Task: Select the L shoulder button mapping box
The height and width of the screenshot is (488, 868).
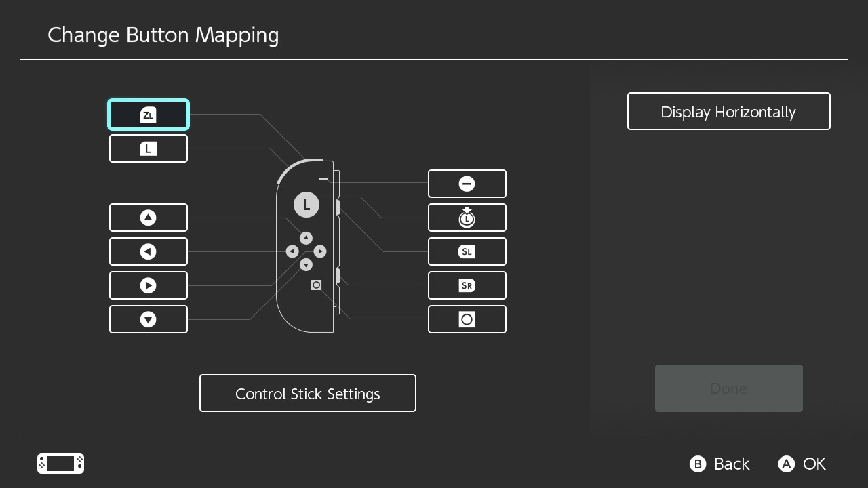Action: click(x=148, y=148)
